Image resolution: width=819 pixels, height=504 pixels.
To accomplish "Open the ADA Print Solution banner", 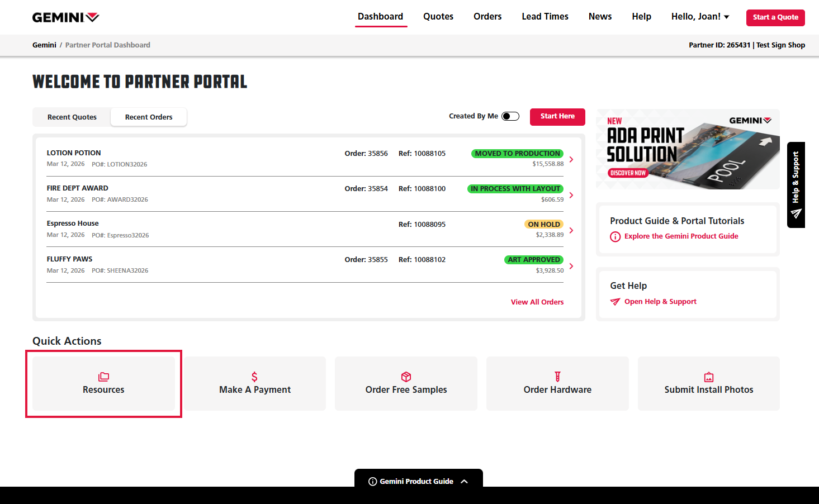I will coord(688,149).
